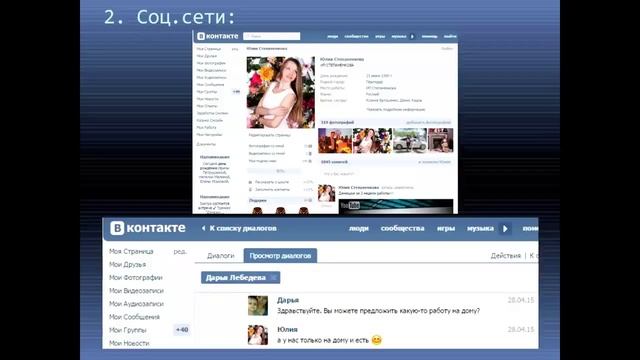Select Дарья's message about работу на дому
Screen dimensions: 640x360
(378, 311)
